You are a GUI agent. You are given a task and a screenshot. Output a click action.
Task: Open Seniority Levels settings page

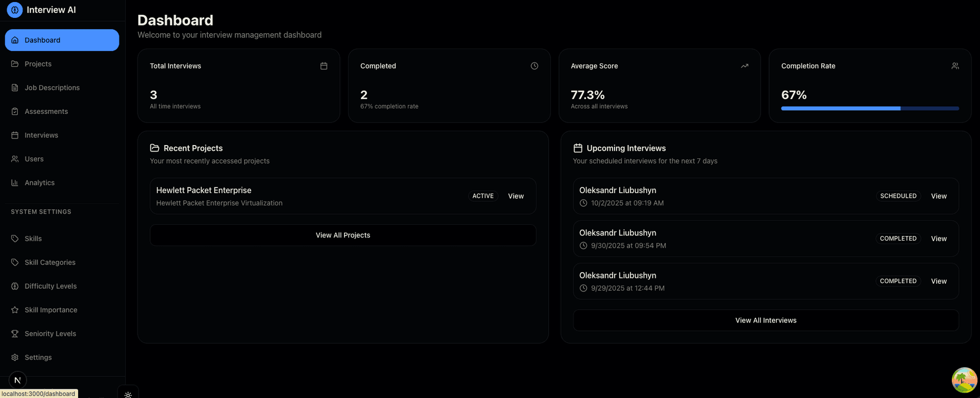[50, 334]
